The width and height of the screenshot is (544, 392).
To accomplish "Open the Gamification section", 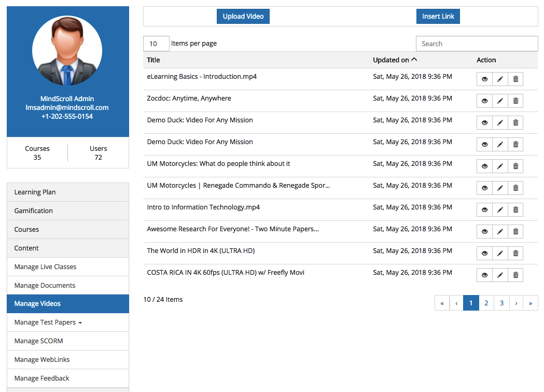I will tap(68, 211).
